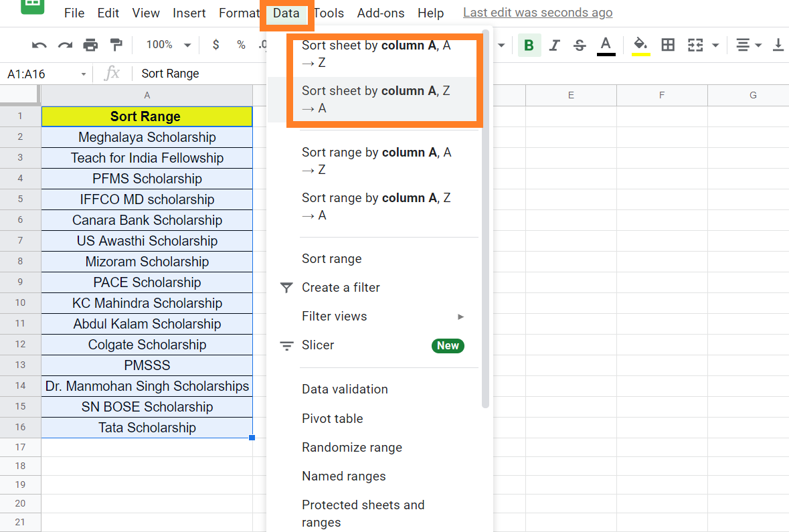Select 'IFFCO MD scholarship' cell

pos(147,199)
